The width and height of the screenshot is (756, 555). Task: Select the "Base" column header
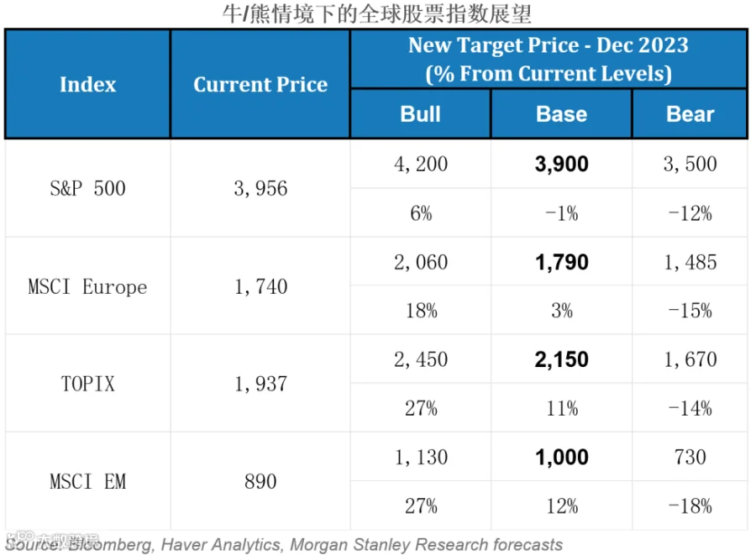tap(561, 114)
